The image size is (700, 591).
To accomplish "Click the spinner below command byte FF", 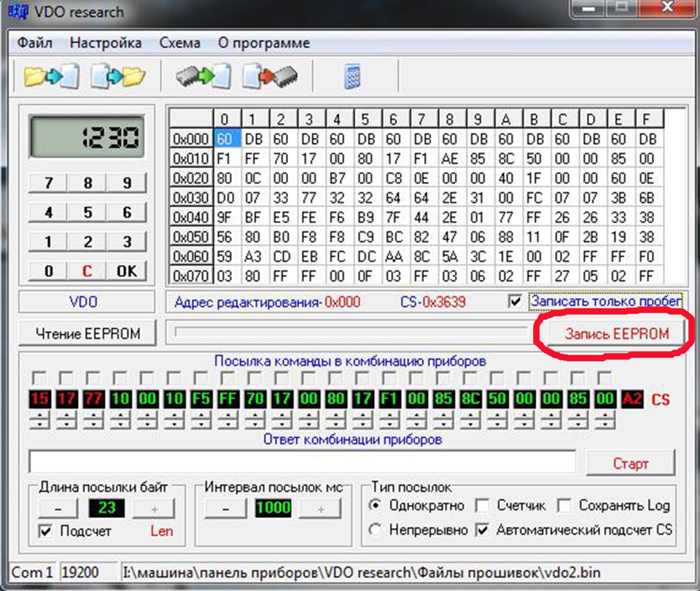I will tap(228, 420).
